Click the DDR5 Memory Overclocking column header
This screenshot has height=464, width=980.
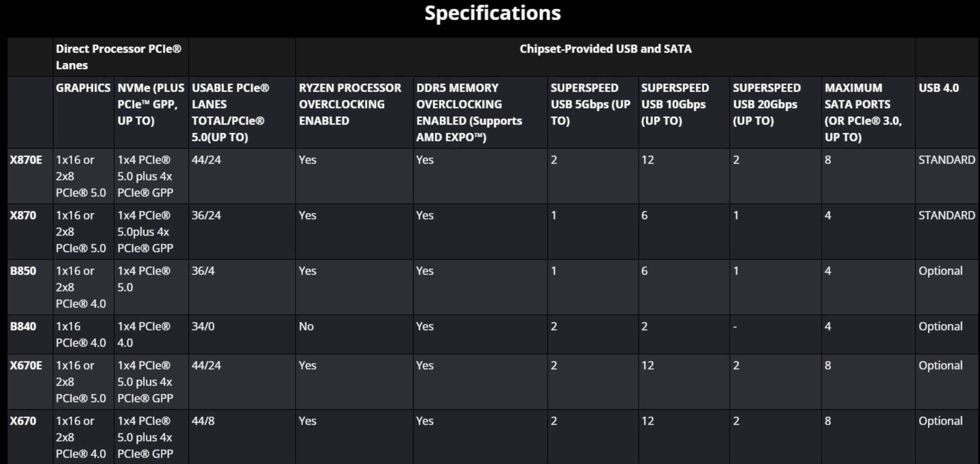click(469, 112)
